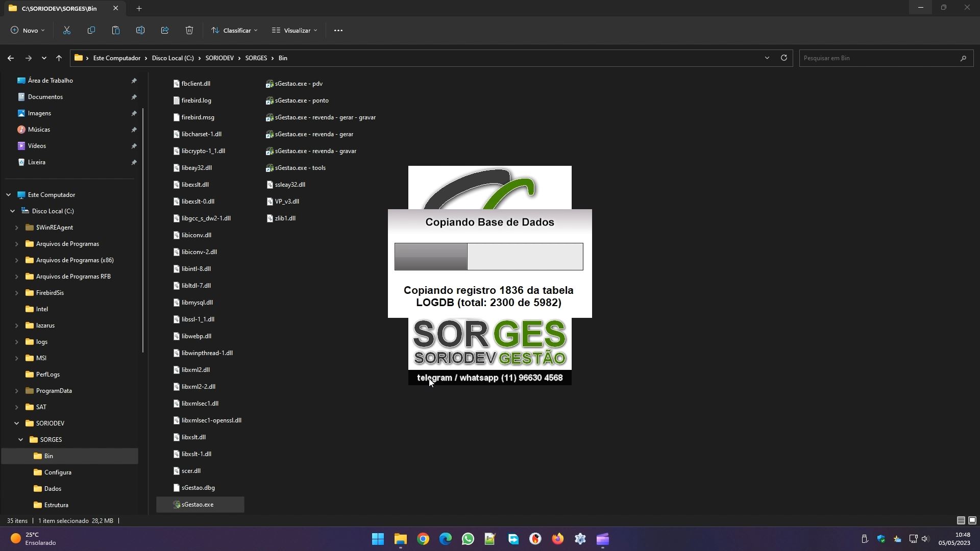The height and width of the screenshot is (551, 980).
Task: Open WhatsApp from taskbar
Action: pyautogui.click(x=468, y=539)
